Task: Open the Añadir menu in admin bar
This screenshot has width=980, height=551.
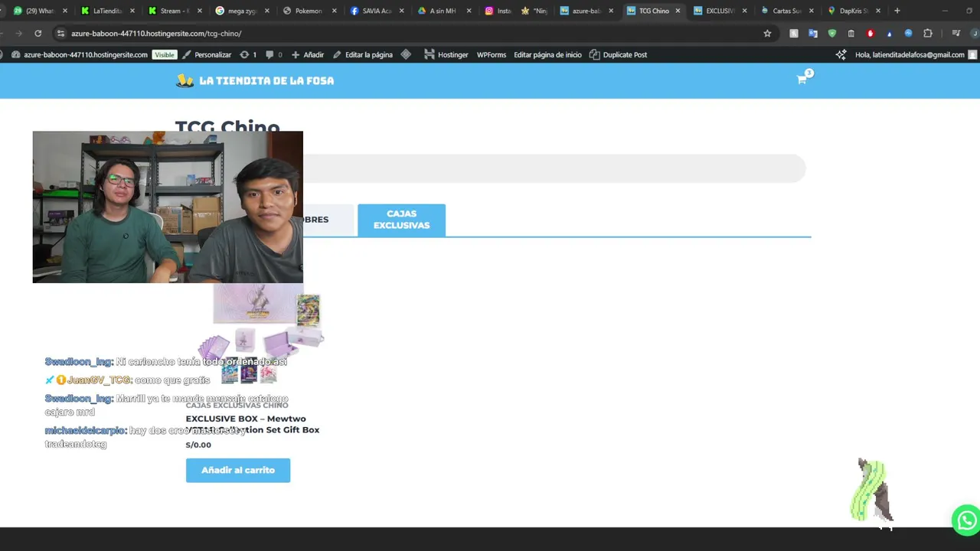Action: (308, 55)
